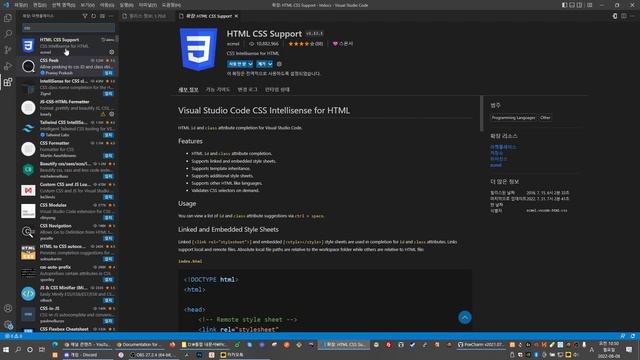Open the disable dropdown arrow
The height and width of the screenshot is (360, 640).
click(250, 64)
